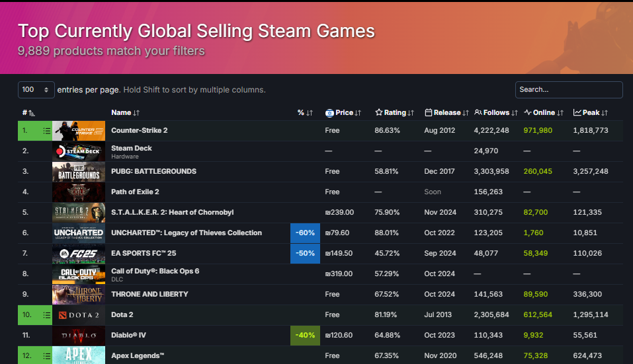Viewport: 633px width, 364px height.
Task: Click the S.T.A.L.K.E.R. 2 thumbnail image
Action: click(79, 213)
